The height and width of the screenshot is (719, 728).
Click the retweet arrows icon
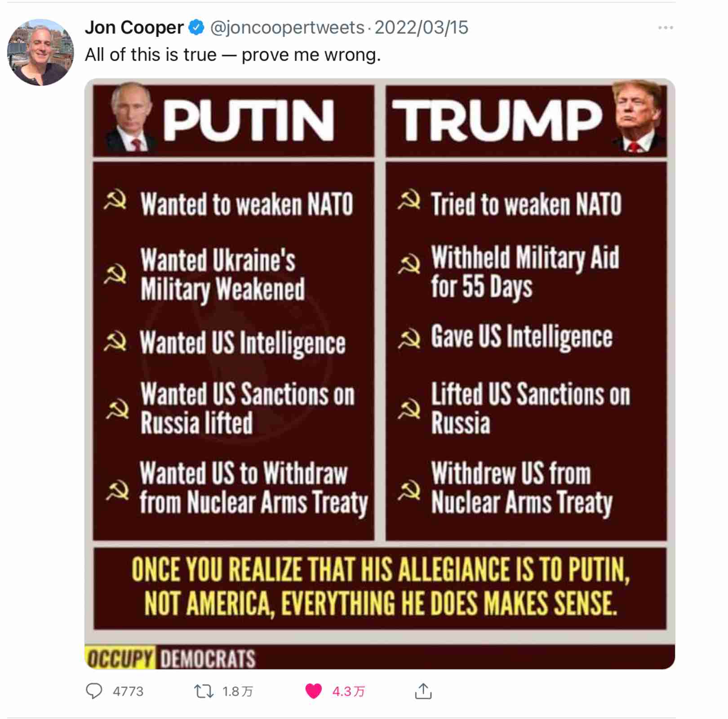point(204,691)
